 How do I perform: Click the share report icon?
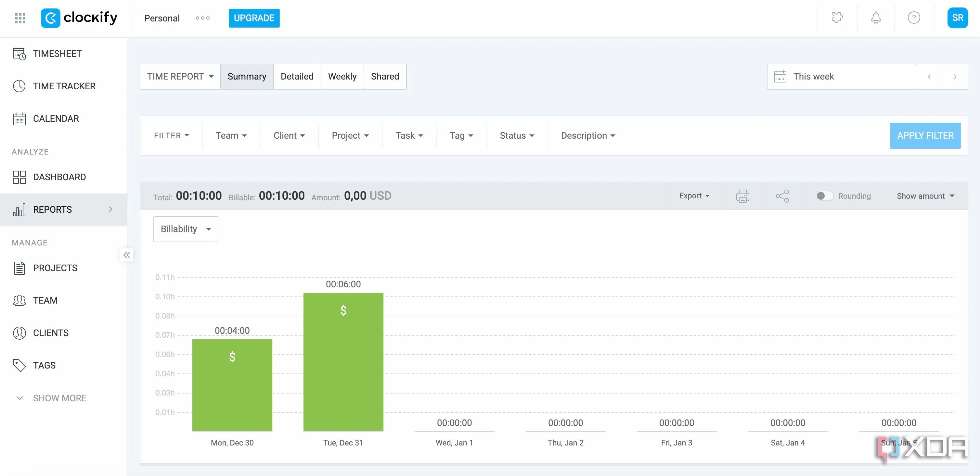782,196
